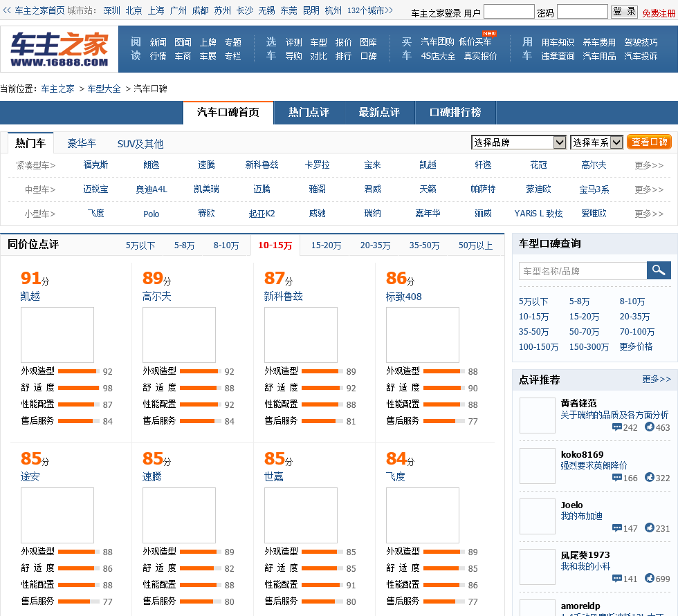
Task: Click 凯越 car name under 91分
Action: 30,297
